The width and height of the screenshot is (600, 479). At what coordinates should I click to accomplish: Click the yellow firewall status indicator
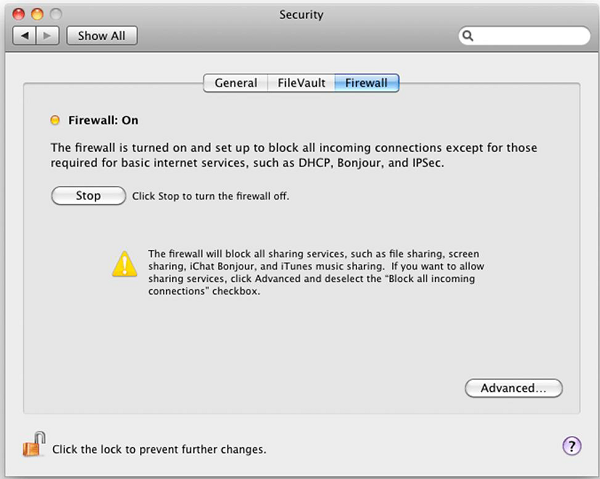point(56,121)
